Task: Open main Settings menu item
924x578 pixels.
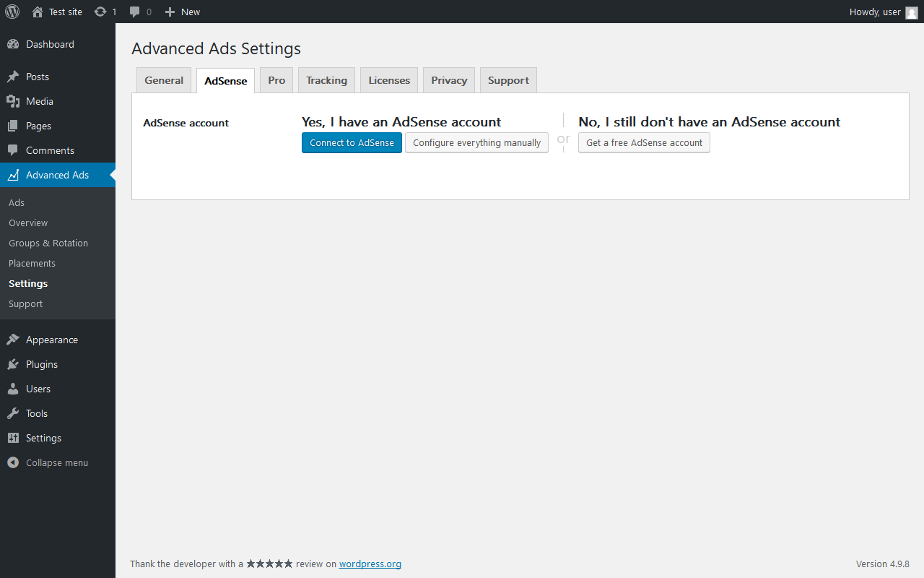Action: (58, 438)
